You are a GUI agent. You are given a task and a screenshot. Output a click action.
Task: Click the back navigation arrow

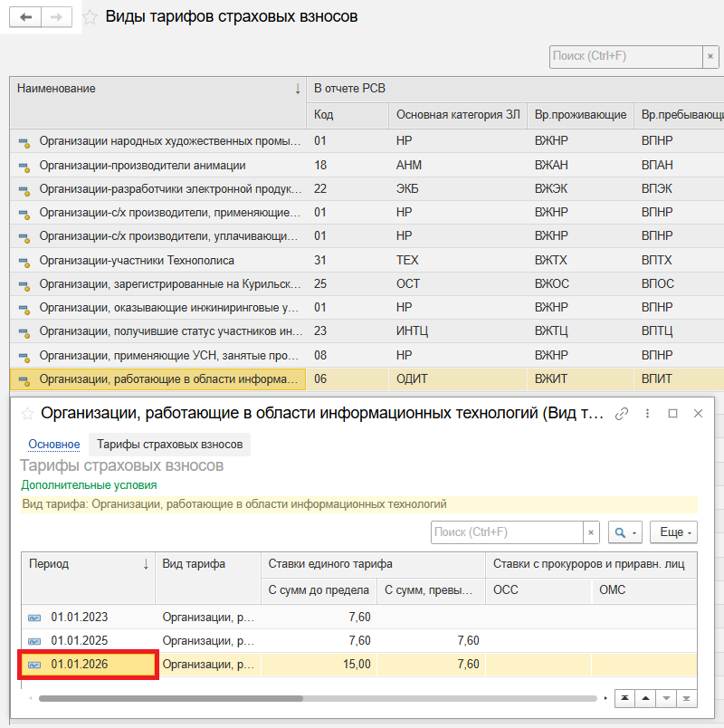click(24, 17)
